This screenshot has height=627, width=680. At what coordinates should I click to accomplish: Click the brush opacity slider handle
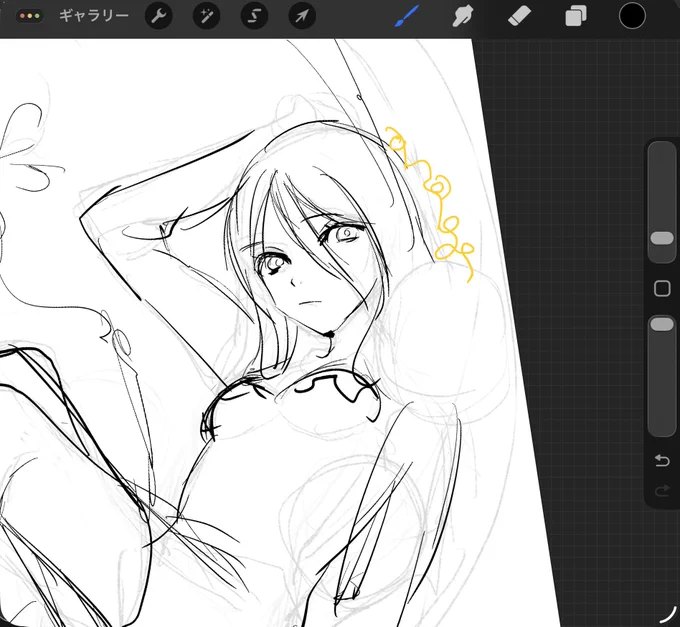coord(662,324)
